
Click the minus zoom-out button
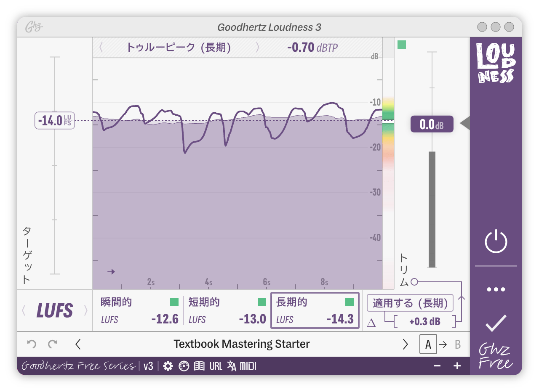pyautogui.click(x=437, y=366)
